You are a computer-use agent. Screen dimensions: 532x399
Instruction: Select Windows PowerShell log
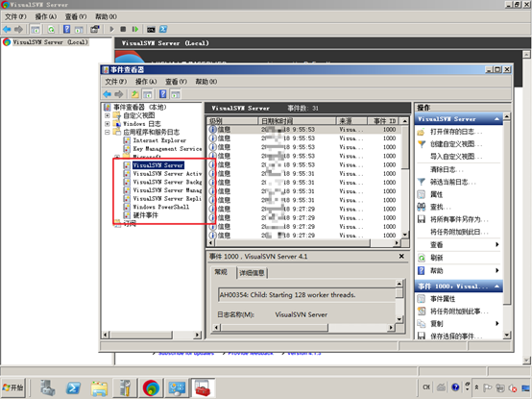(160, 207)
